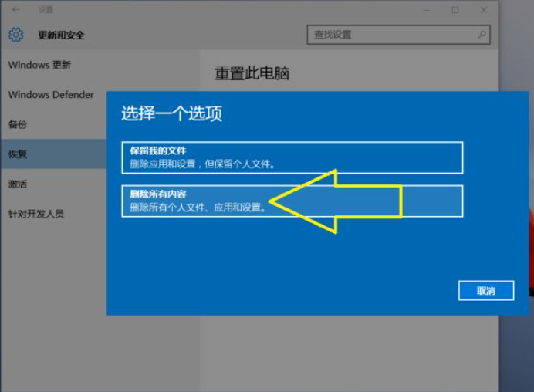The width and height of the screenshot is (534, 392).
Task: Select 激活 in the sidebar
Action: click(18, 184)
